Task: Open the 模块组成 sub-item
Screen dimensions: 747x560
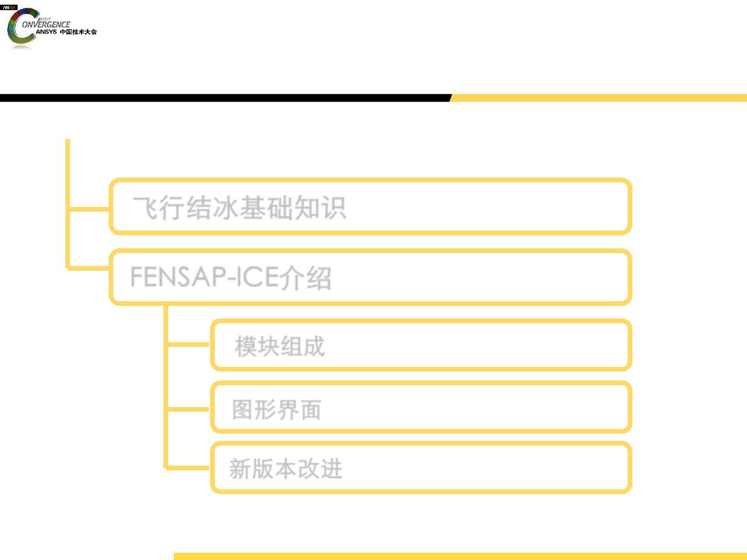Action: (x=421, y=345)
